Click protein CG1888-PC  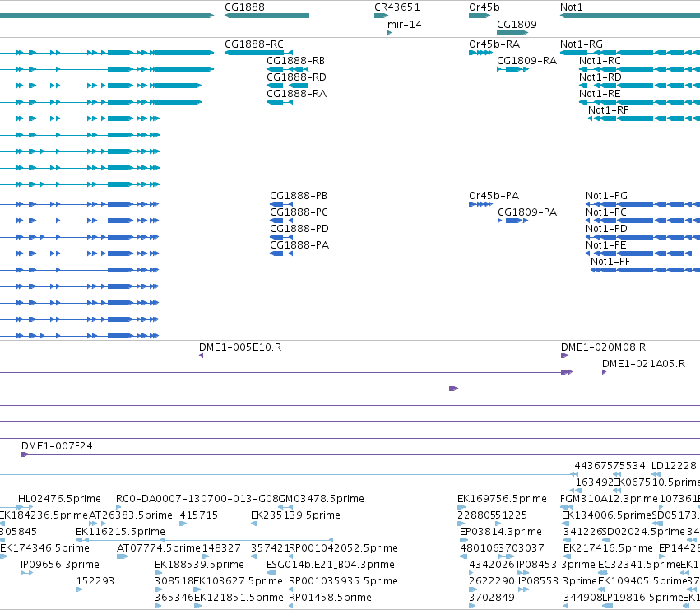pos(281,221)
